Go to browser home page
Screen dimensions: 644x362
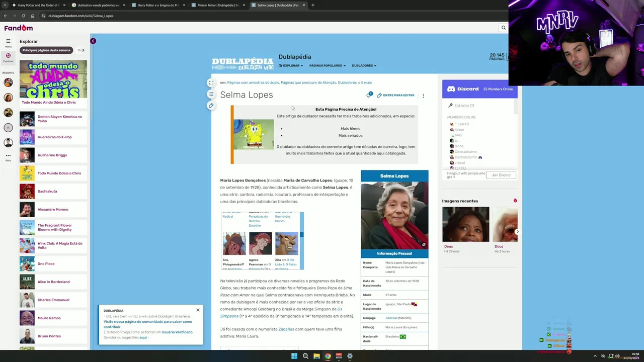(33, 16)
